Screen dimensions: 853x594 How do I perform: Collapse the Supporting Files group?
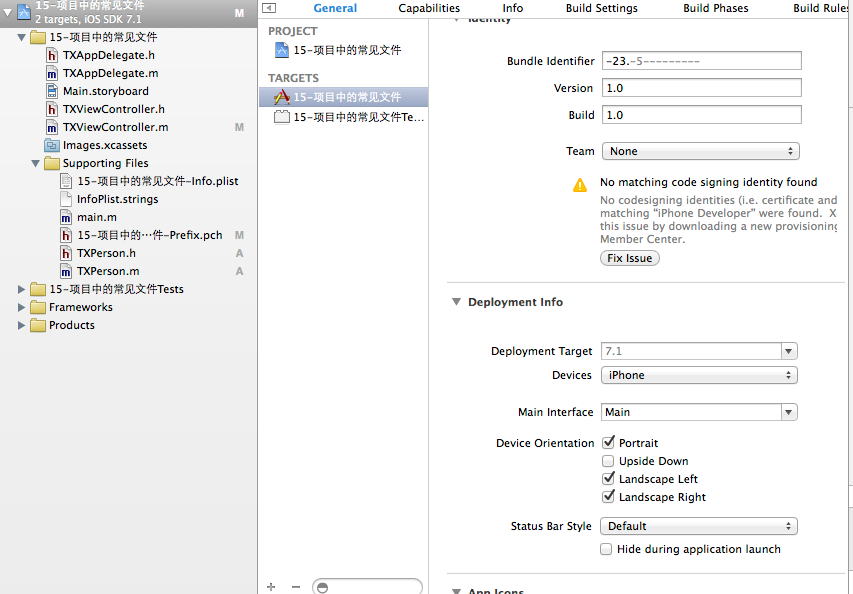(x=35, y=163)
